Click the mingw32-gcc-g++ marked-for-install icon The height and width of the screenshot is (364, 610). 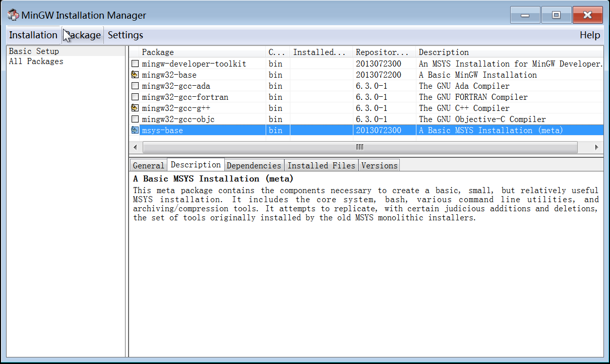pyautogui.click(x=135, y=108)
